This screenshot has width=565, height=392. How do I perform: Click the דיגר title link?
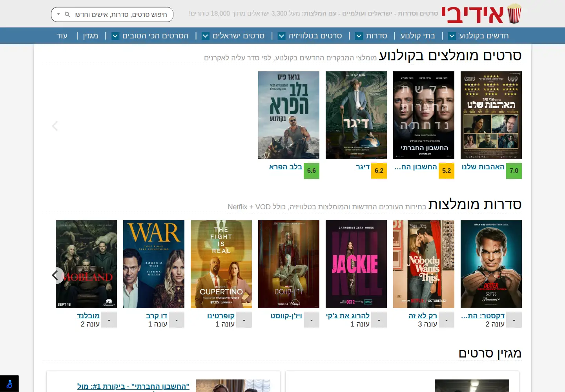[363, 167]
